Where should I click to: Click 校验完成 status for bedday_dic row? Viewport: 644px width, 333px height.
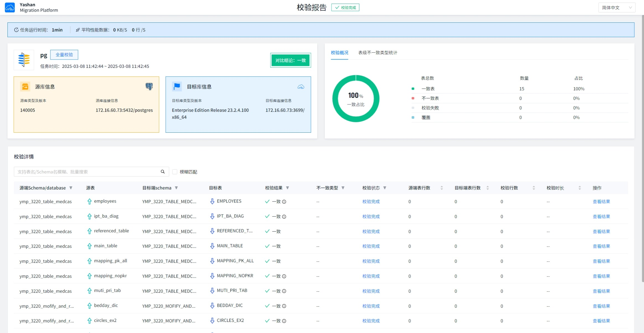(x=371, y=306)
